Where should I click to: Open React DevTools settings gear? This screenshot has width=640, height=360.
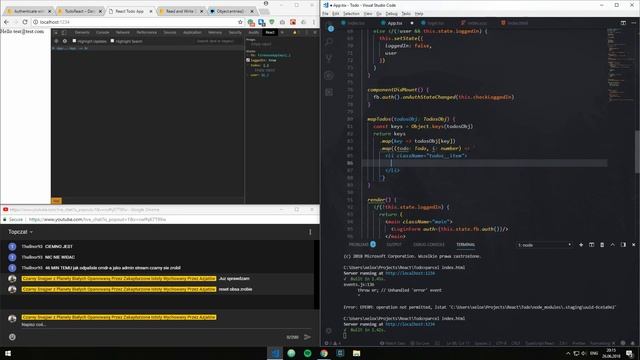click(x=64, y=41)
